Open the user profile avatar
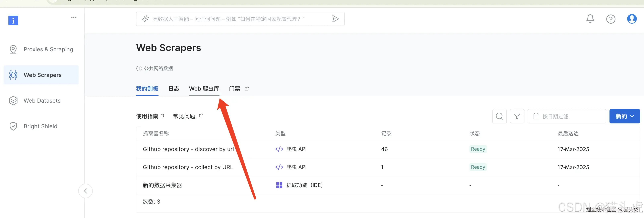644x218 pixels. tap(632, 19)
